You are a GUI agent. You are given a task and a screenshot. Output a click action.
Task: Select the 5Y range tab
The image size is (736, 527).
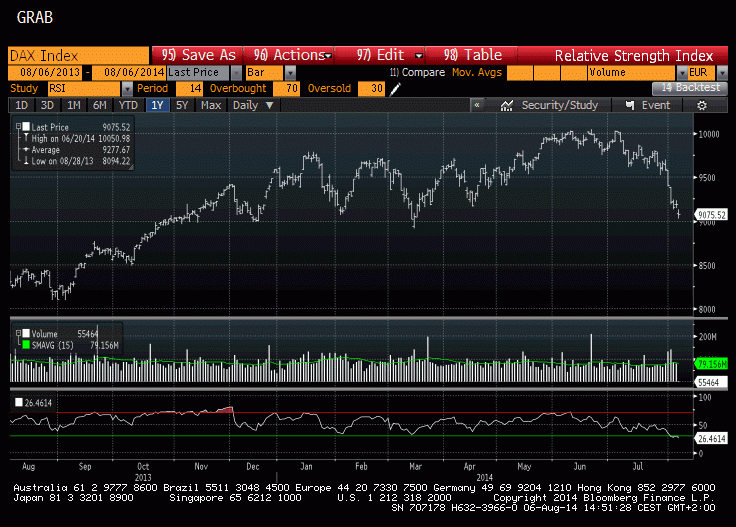182,105
